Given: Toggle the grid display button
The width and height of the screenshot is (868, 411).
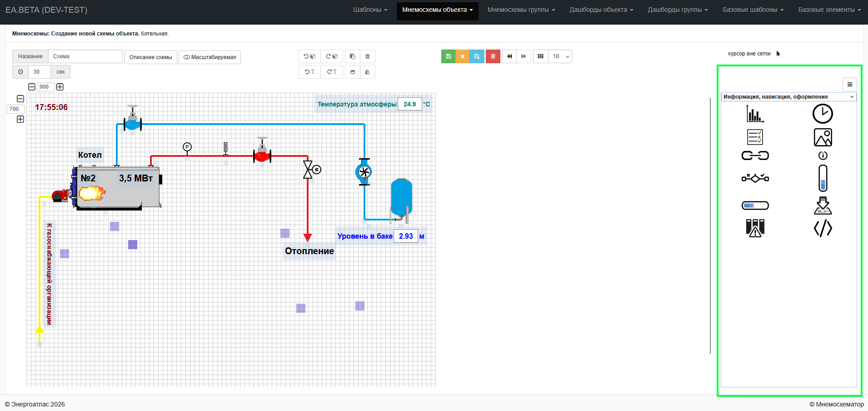Looking at the screenshot, I should [x=540, y=56].
